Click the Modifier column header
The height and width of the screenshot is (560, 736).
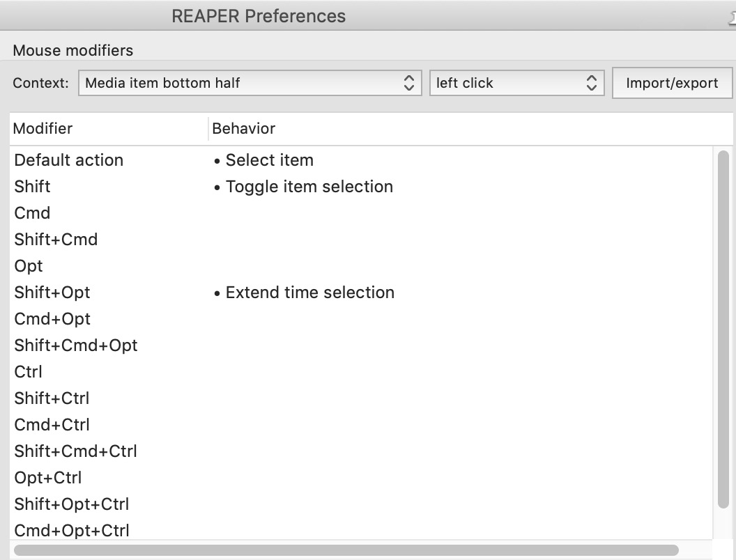109,129
